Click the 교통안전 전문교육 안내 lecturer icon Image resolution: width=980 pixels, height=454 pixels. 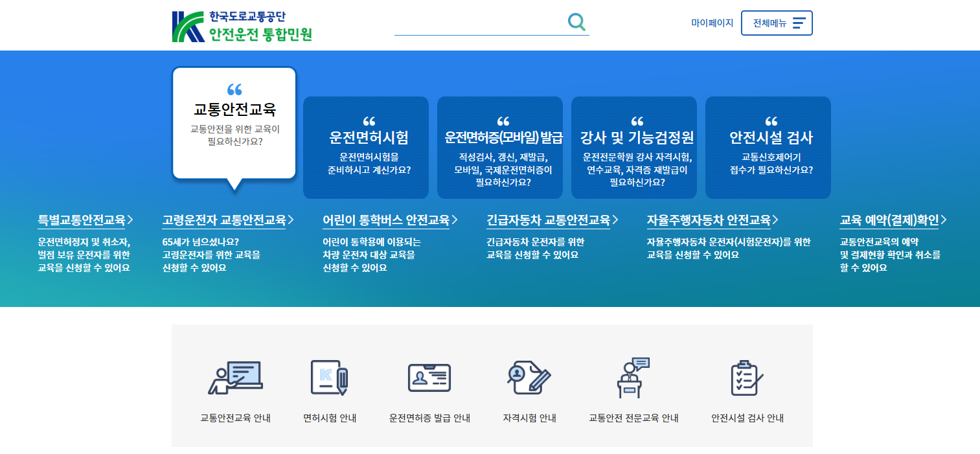(x=633, y=378)
